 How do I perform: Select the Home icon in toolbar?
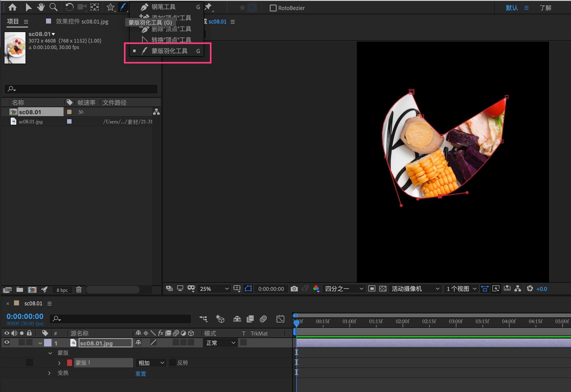coord(12,7)
